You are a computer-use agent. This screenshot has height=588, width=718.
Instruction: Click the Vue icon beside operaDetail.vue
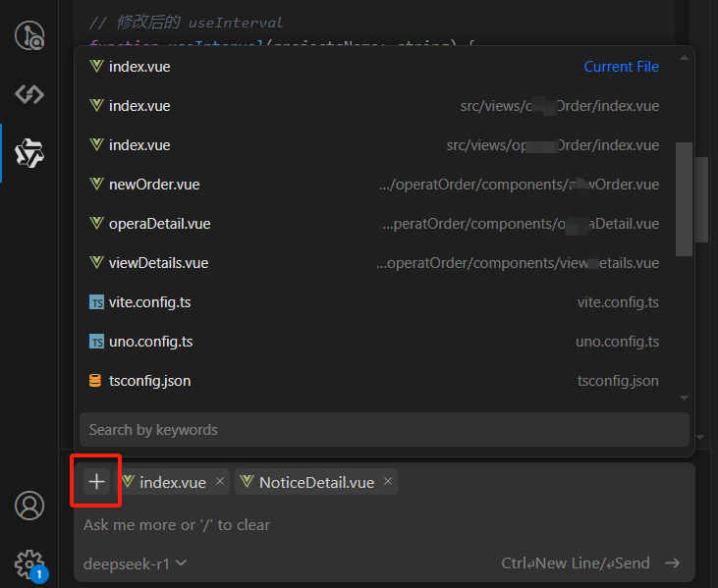[x=96, y=223]
